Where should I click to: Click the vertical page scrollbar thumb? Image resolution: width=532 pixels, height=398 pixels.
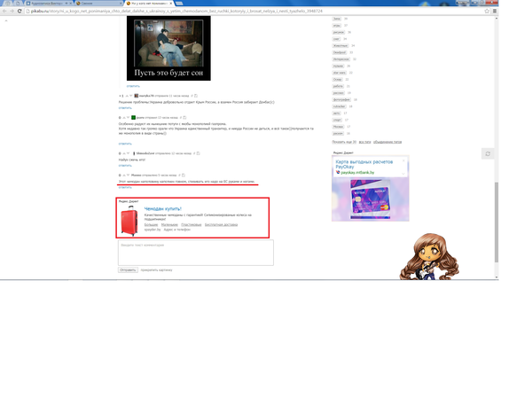point(497,222)
